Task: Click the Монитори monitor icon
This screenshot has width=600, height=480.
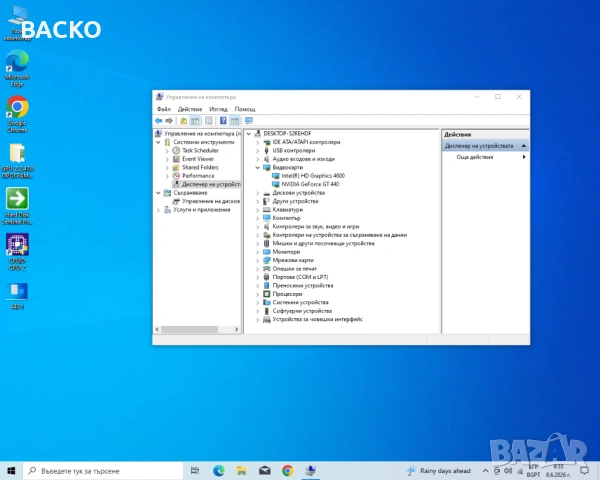Action: pos(267,252)
